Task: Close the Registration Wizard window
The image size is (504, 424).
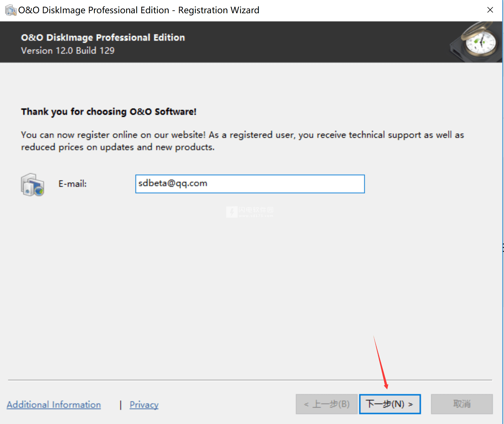Action: [490, 10]
